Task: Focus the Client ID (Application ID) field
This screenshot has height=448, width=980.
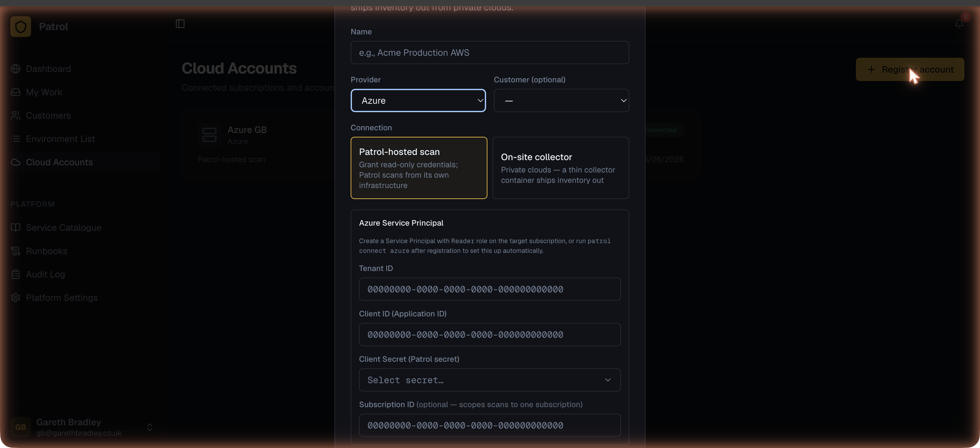Action: (490, 335)
